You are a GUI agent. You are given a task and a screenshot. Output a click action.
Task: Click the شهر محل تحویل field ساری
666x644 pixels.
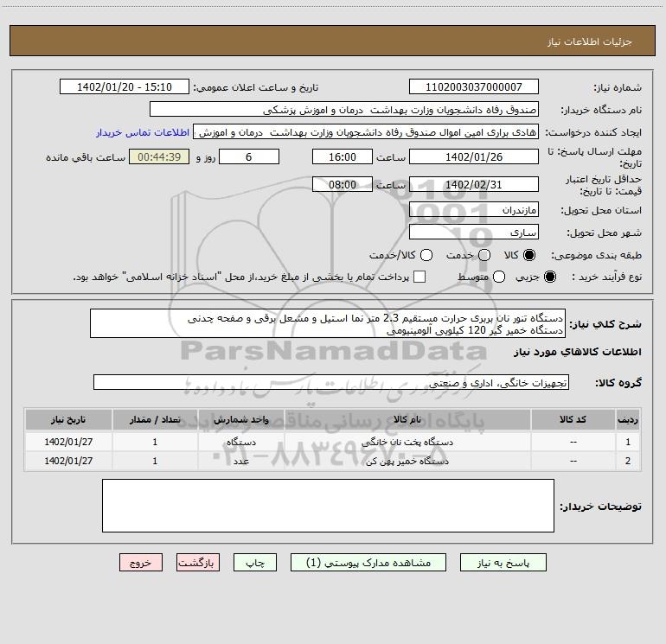474,233
